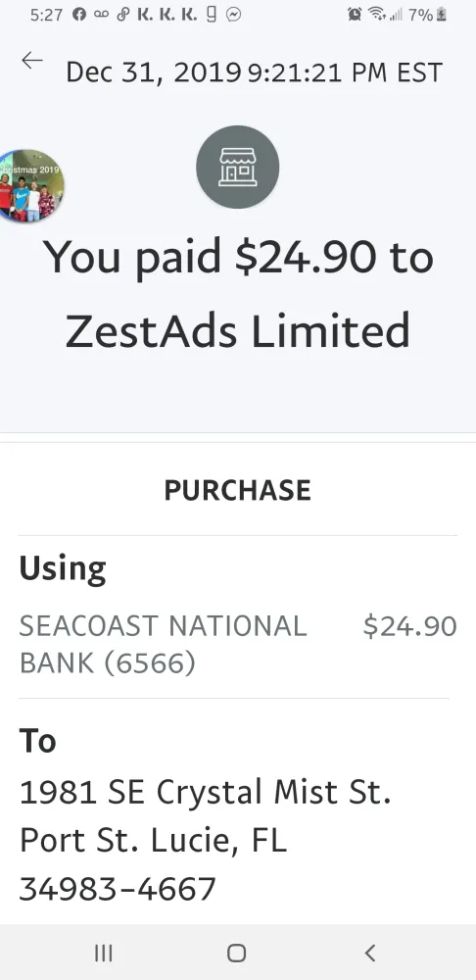Tap the first K. notification icon

point(144,15)
